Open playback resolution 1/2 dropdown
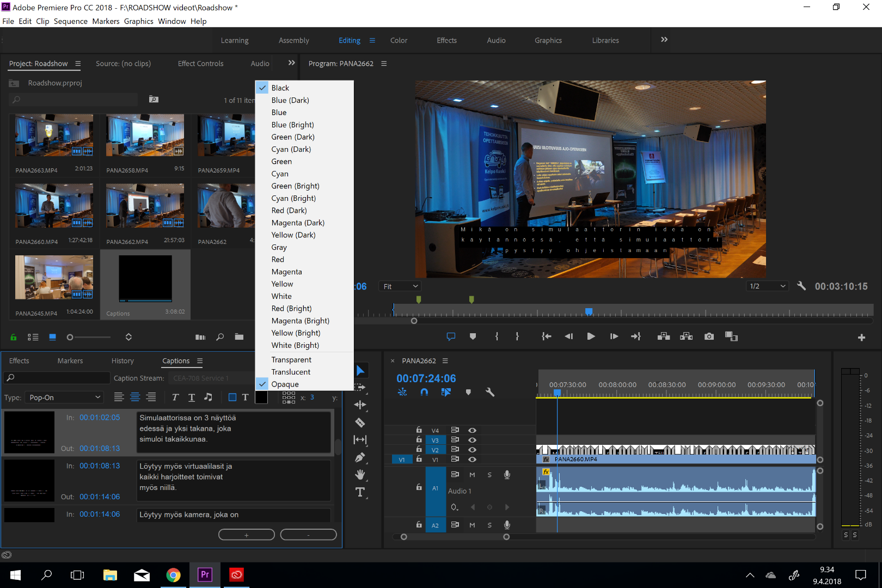The width and height of the screenshot is (882, 588). 767,286
